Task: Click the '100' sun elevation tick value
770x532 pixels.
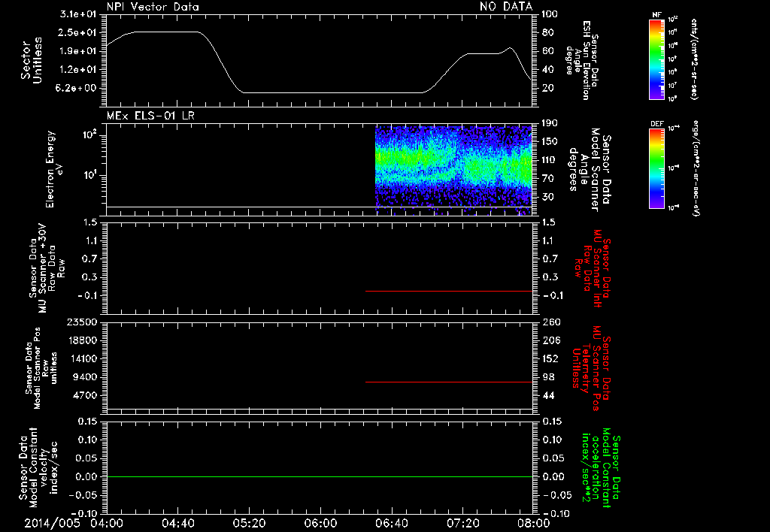Action: [550, 14]
